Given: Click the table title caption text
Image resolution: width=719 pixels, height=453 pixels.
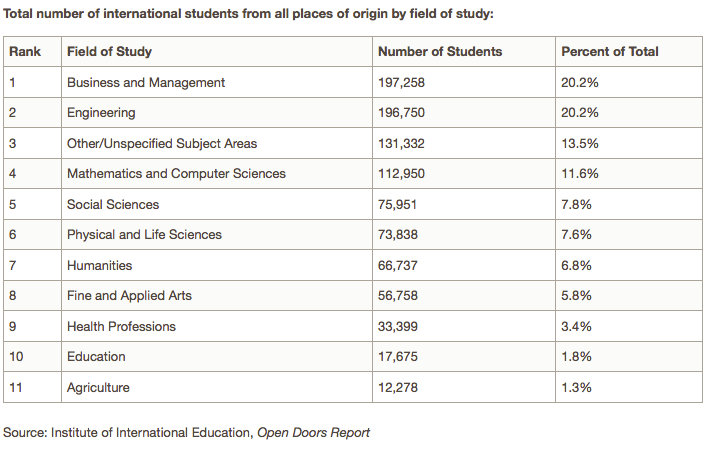Looking at the screenshot, I should pyautogui.click(x=249, y=14).
